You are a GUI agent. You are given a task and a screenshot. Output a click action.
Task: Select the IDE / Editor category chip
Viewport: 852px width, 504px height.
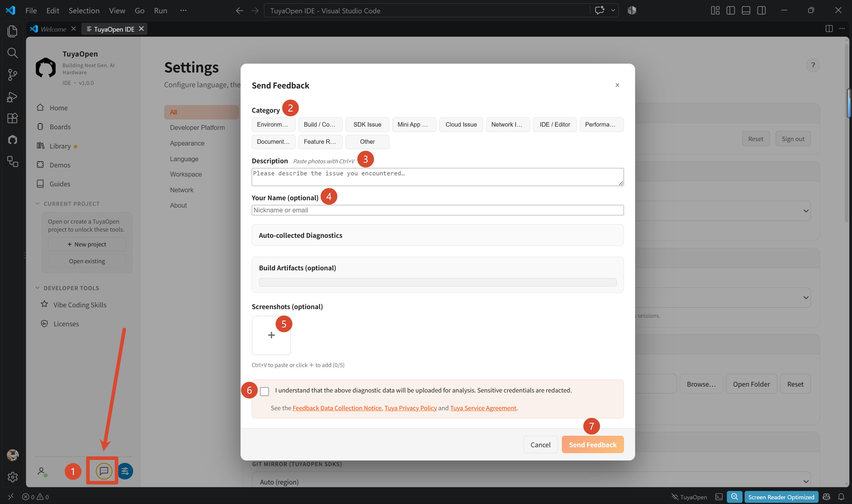click(554, 124)
